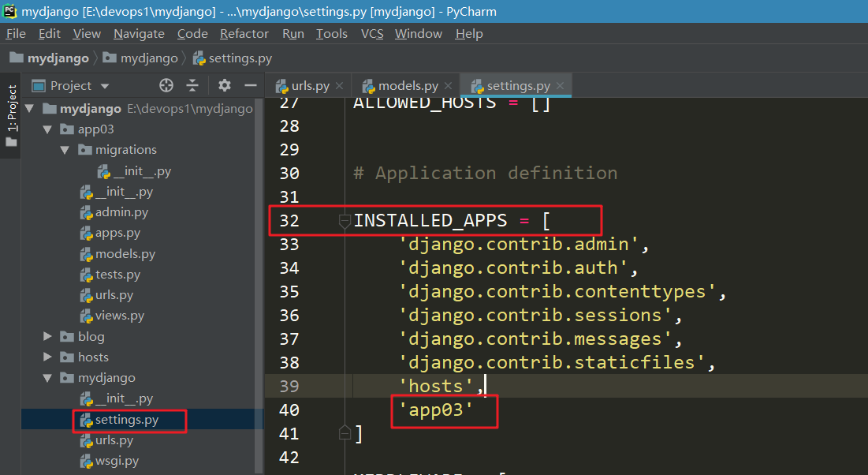Viewport: 868px width, 475px height.
Task: Open the Window menu
Action: click(x=419, y=34)
